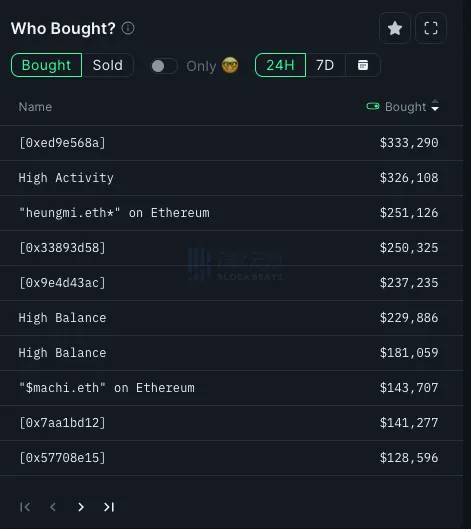Select the 7D time range
471x529 pixels.
pos(325,65)
